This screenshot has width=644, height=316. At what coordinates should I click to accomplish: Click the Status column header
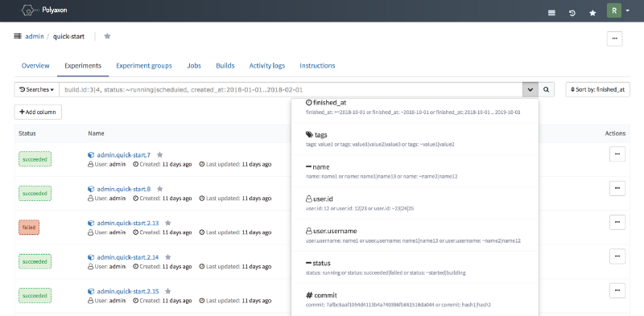tap(27, 133)
